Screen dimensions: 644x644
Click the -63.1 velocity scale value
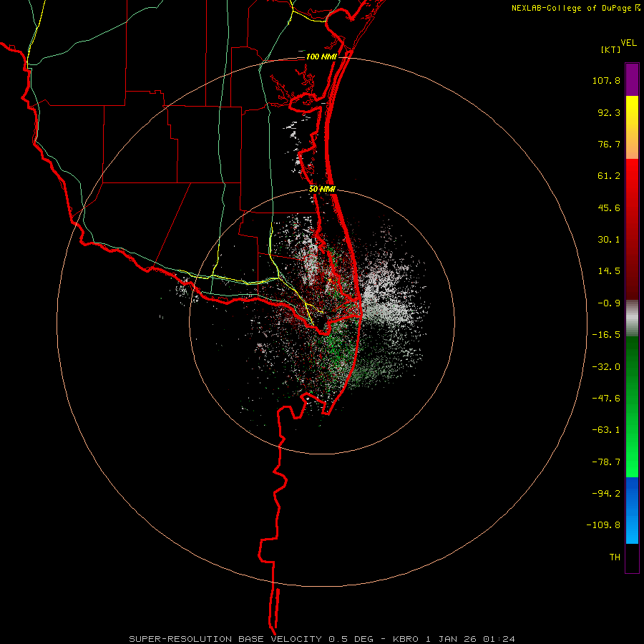tap(606, 430)
